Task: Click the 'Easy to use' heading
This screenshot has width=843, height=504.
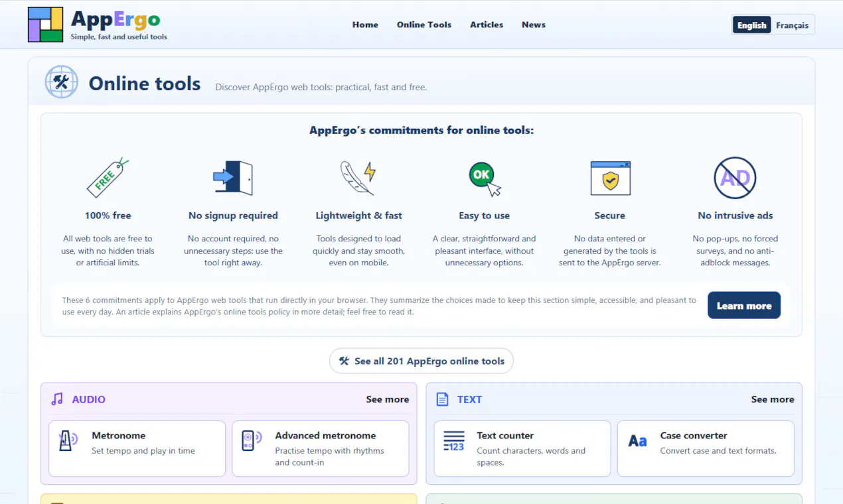Action: [x=485, y=216]
